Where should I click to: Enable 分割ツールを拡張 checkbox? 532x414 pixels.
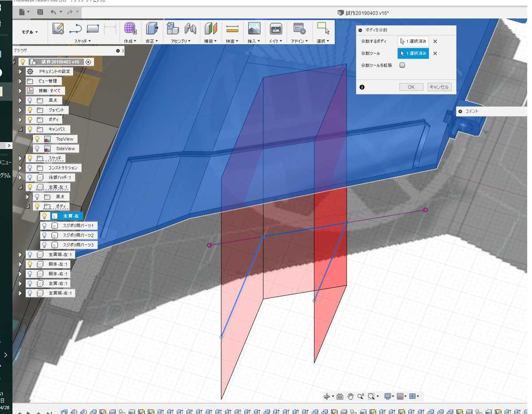pos(403,65)
